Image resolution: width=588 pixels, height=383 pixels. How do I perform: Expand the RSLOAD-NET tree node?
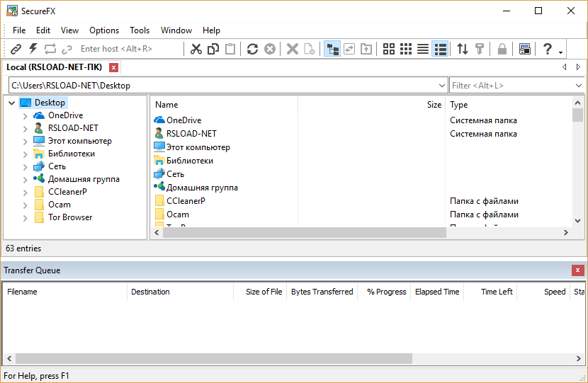point(25,129)
